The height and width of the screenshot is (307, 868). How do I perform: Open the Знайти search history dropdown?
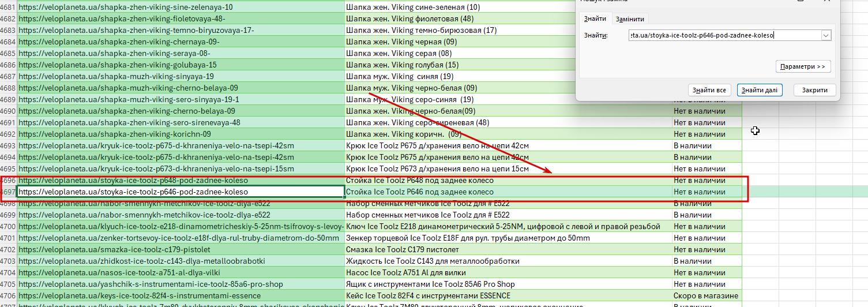[826, 35]
